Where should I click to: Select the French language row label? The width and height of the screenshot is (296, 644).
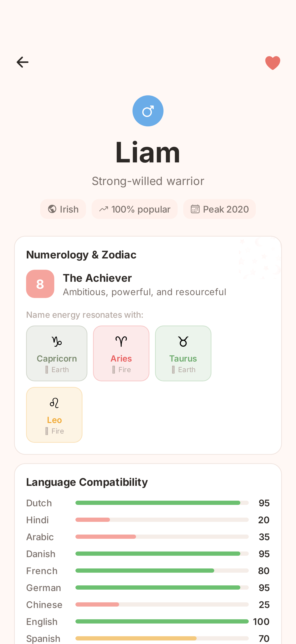coord(42,571)
